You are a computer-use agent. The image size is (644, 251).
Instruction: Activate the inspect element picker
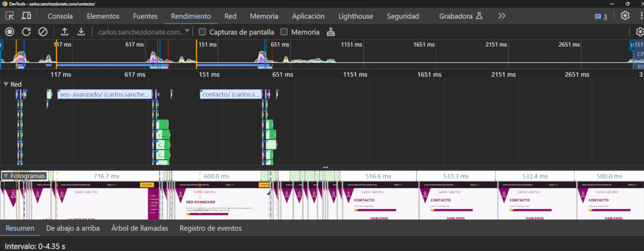click(10, 16)
